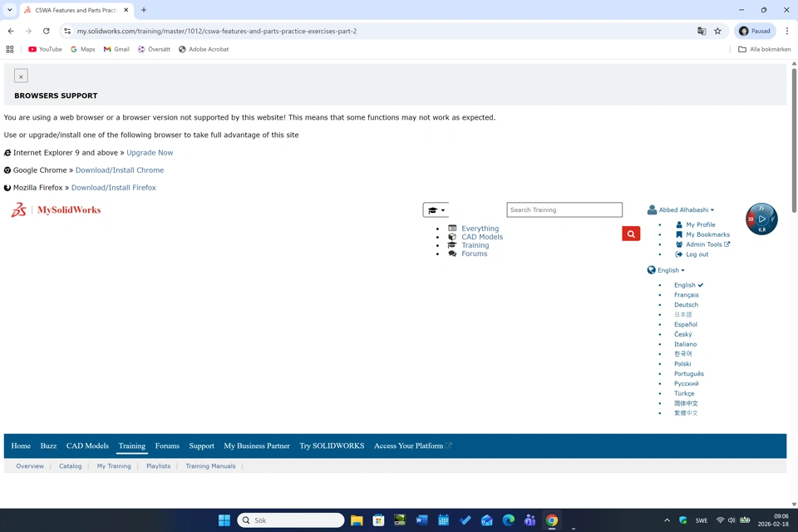Screen dimensions: 798x532
Task: Open Training navigation tab
Action: [x=132, y=446]
